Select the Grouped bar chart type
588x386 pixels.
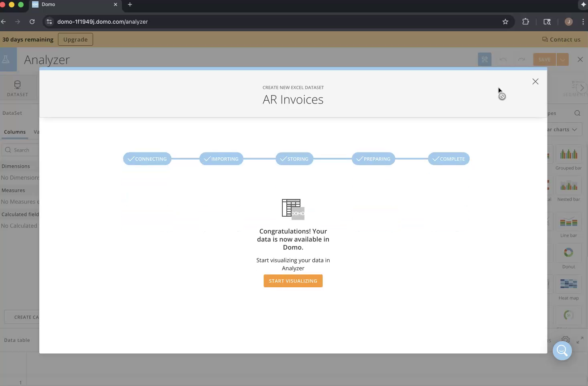click(568, 158)
